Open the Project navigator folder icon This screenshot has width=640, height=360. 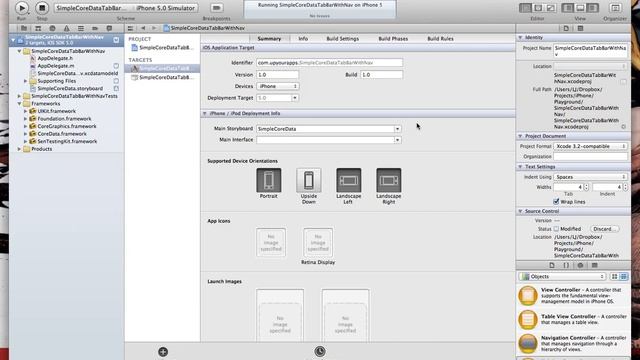click(24, 28)
